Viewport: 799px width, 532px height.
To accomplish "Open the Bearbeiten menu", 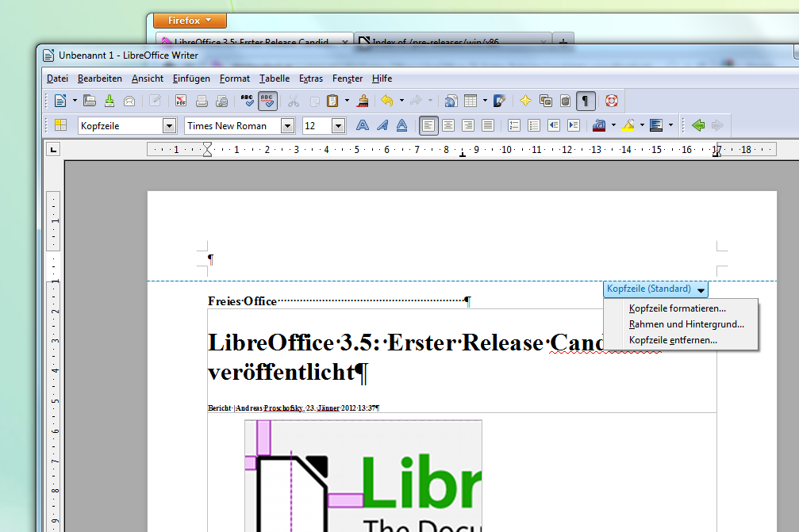I will click(100, 78).
